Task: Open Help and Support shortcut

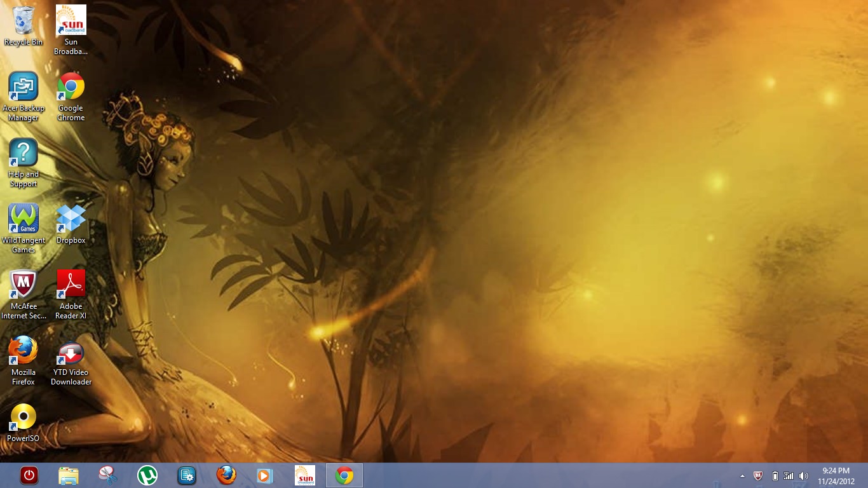Action: 24,163
